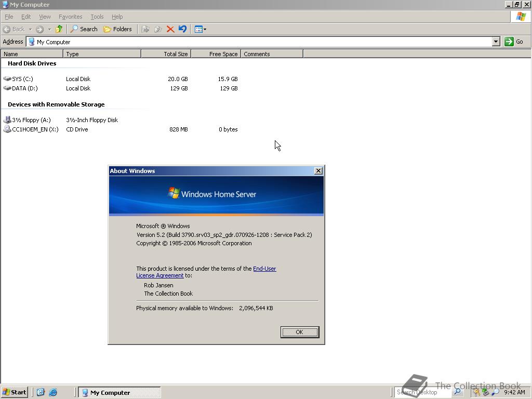Click the Move To toolbar icon
The image size is (532, 399).
click(145, 29)
